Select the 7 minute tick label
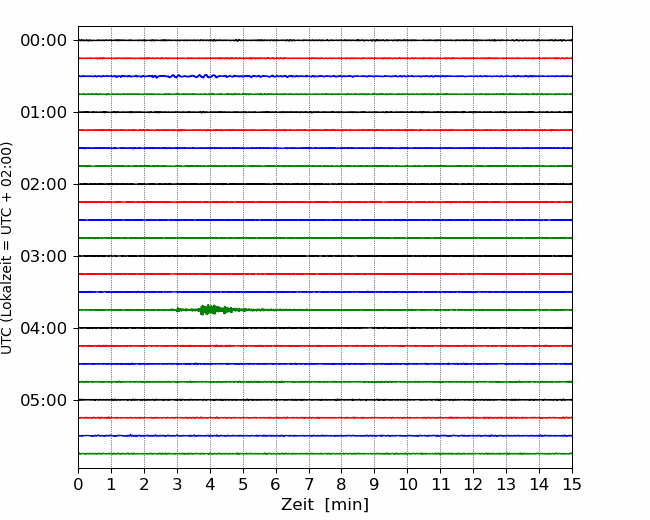The width and height of the screenshot is (650, 520). 309,484
